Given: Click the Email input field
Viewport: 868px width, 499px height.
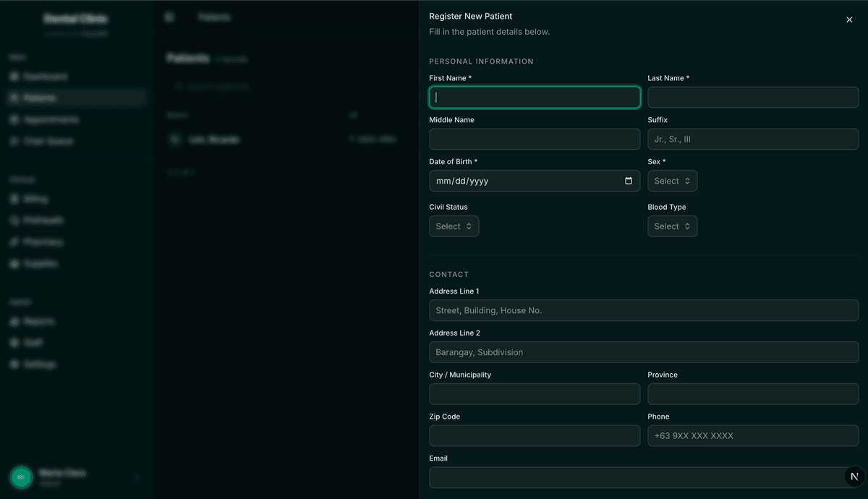Looking at the screenshot, I should pyautogui.click(x=637, y=477).
